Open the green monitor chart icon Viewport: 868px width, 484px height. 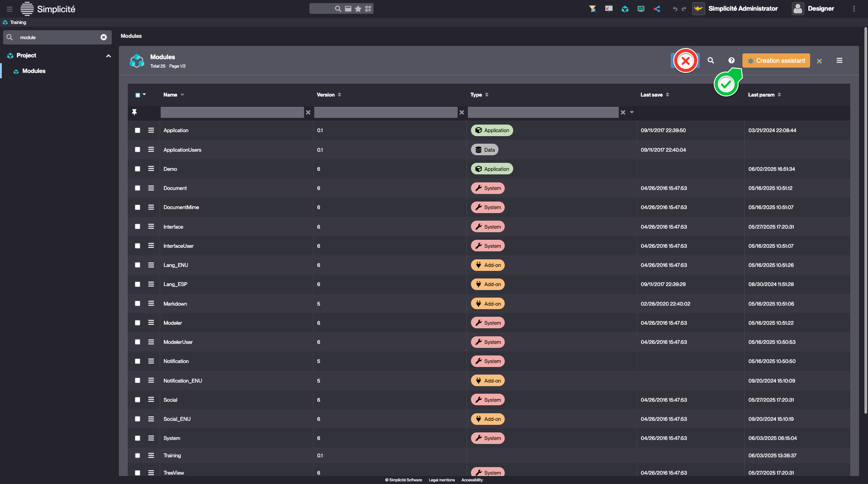(641, 8)
